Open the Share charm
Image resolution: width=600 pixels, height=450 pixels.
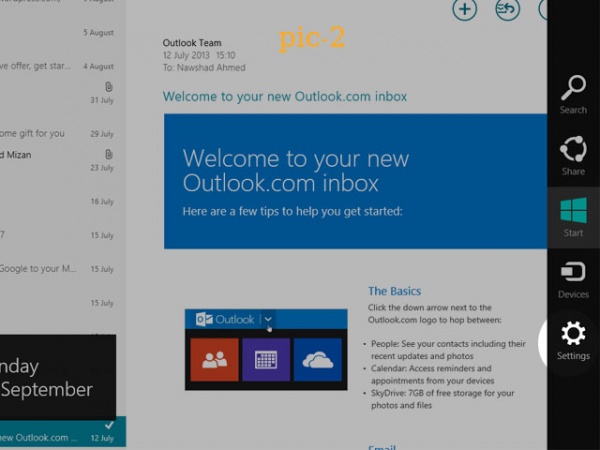coord(573,155)
